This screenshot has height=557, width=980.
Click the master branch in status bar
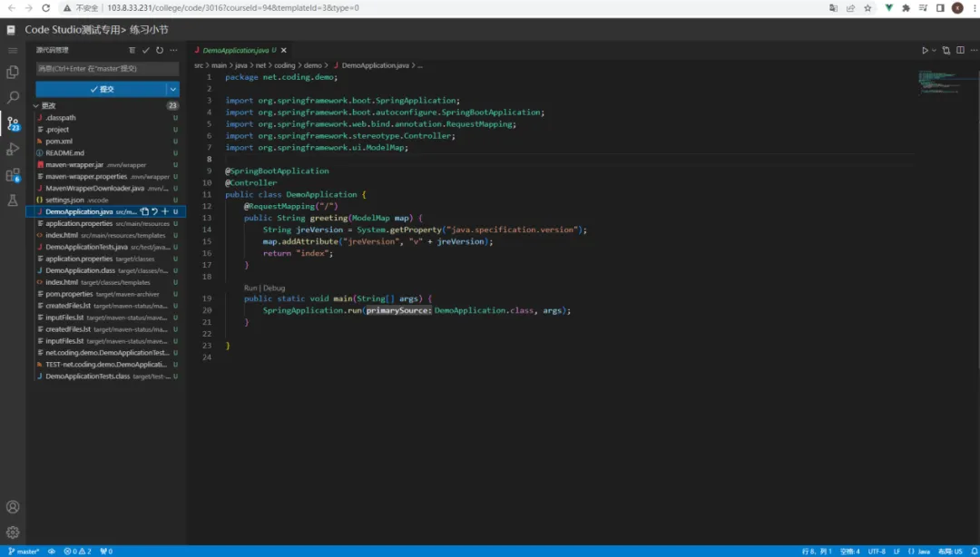pyautogui.click(x=24, y=552)
